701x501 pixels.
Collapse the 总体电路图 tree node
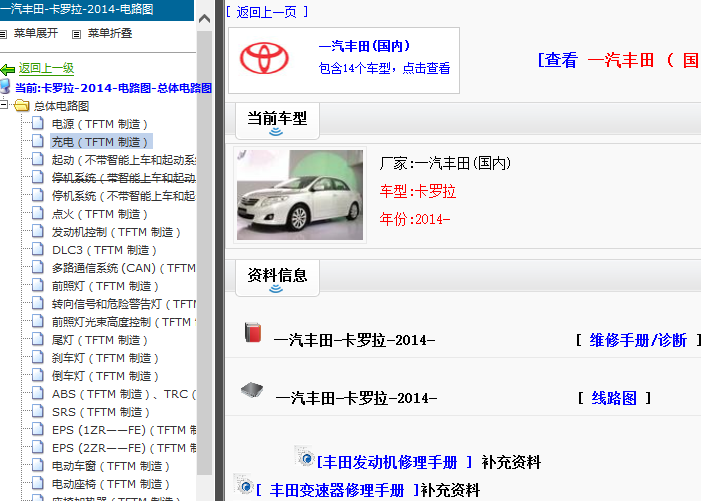pos(4,105)
